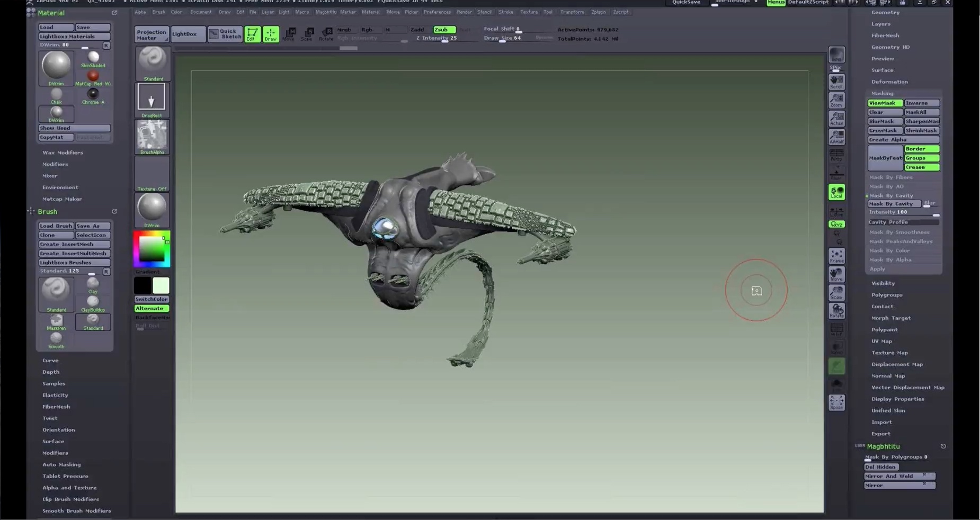Open the DragRect stroke selector
The width and height of the screenshot is (980, 520).
click(x=152, y=100)
